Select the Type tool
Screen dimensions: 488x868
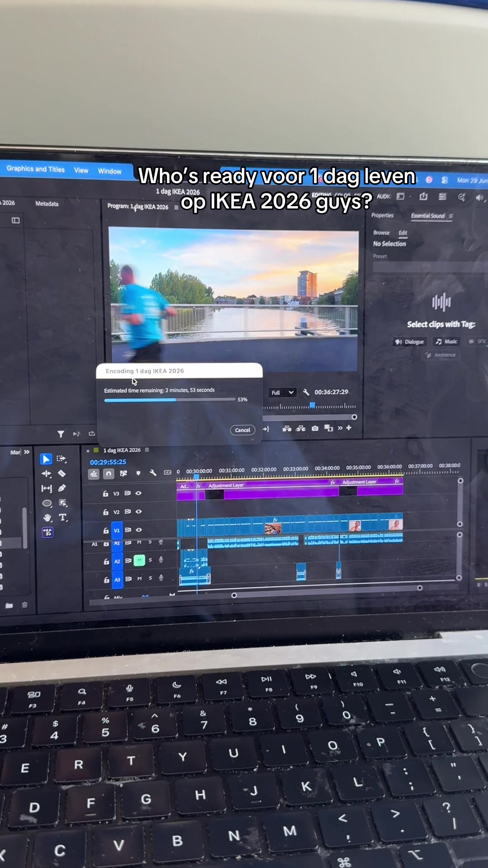(63, 518)
